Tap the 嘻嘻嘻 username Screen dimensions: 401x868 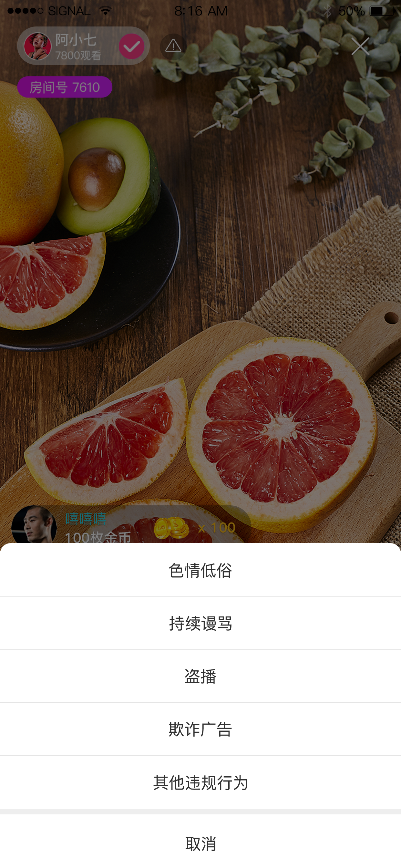(x=86, y=519)
